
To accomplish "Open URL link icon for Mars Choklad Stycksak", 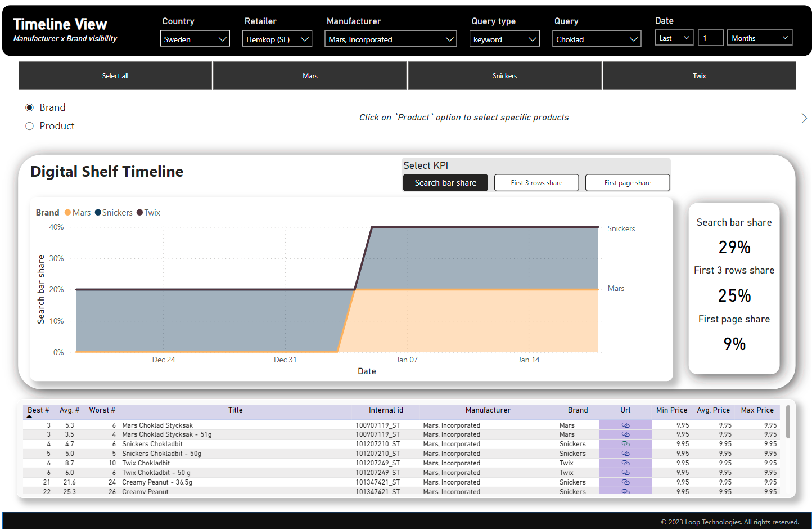I will [625, 425].
